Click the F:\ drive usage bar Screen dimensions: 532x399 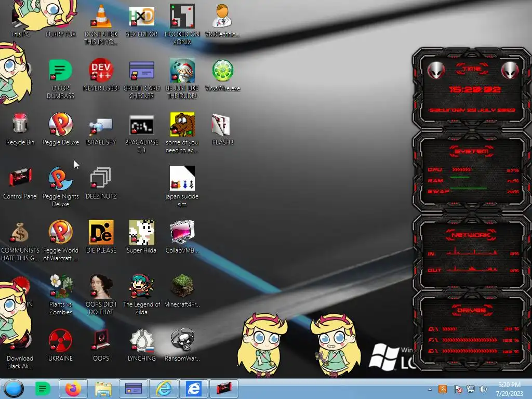(470, 340)
